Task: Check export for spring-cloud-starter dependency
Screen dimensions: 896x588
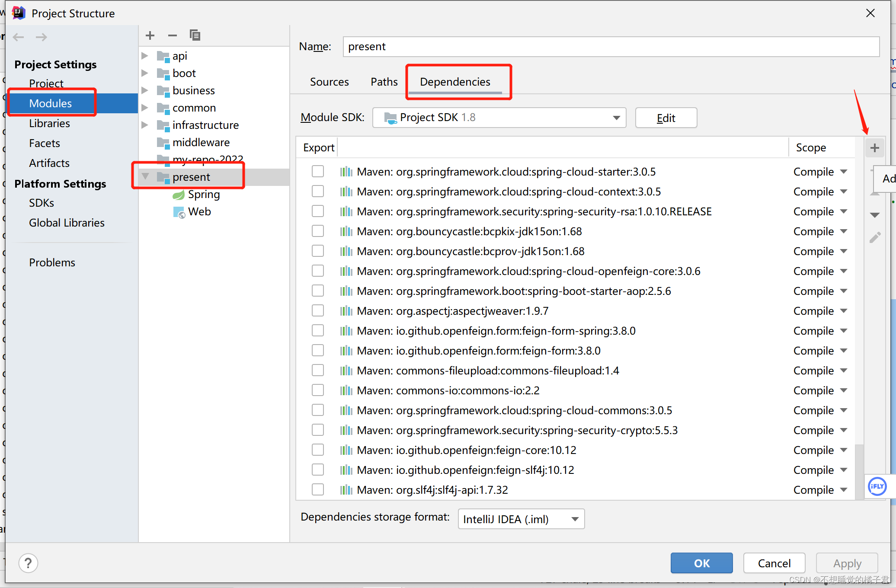Action: 318,172
